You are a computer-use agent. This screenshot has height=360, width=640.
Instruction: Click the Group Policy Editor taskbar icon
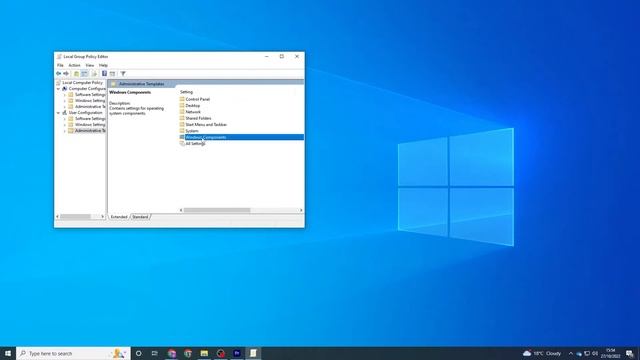coord(253,353)
